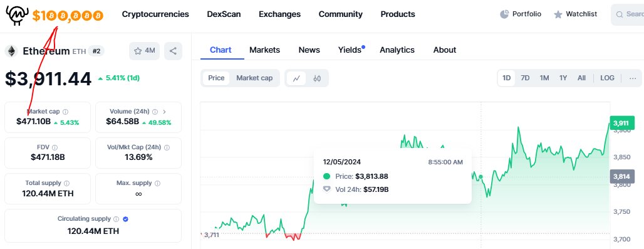The image size is (644, 249).
Task: Click info icon beside Max. supply
Action: [x=158, y=183]
